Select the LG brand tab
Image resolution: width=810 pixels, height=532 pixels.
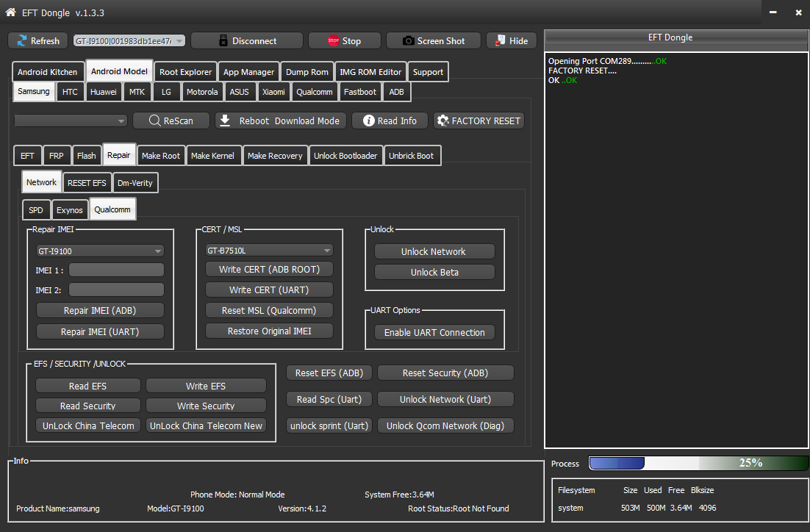(x=166, y=92)
